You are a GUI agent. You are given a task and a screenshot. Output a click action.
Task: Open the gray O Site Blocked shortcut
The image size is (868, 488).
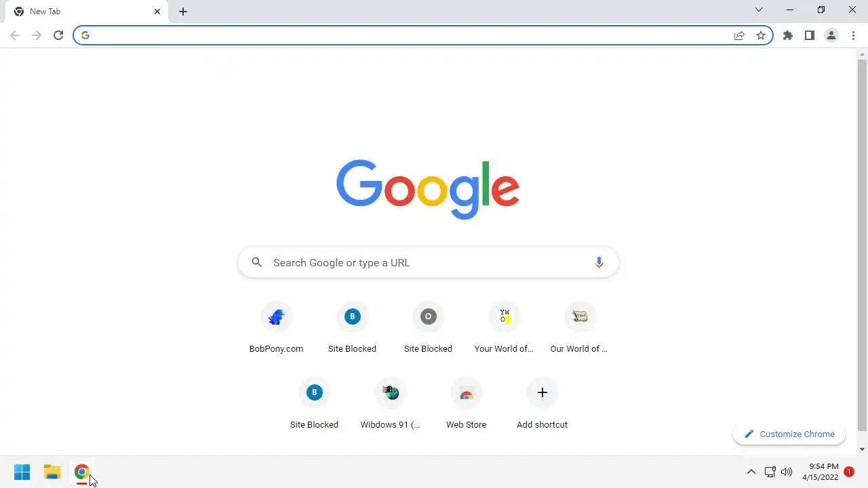coord(428,327)
